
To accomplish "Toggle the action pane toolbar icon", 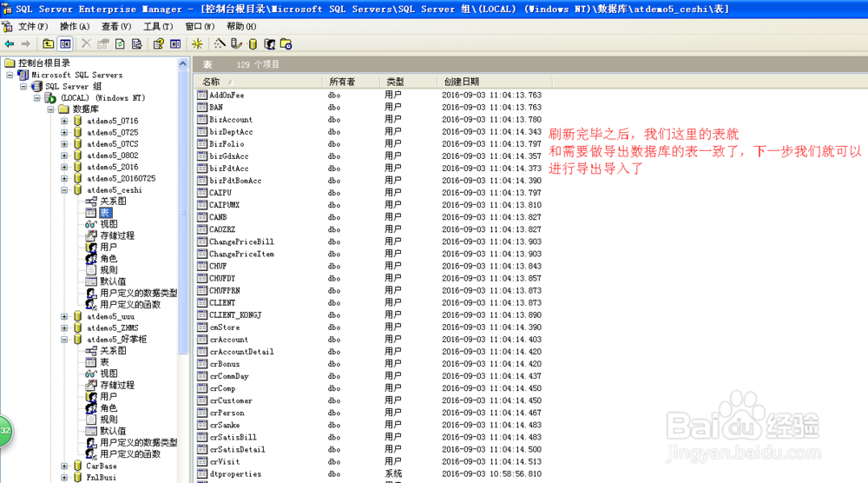I will [175, 43].
